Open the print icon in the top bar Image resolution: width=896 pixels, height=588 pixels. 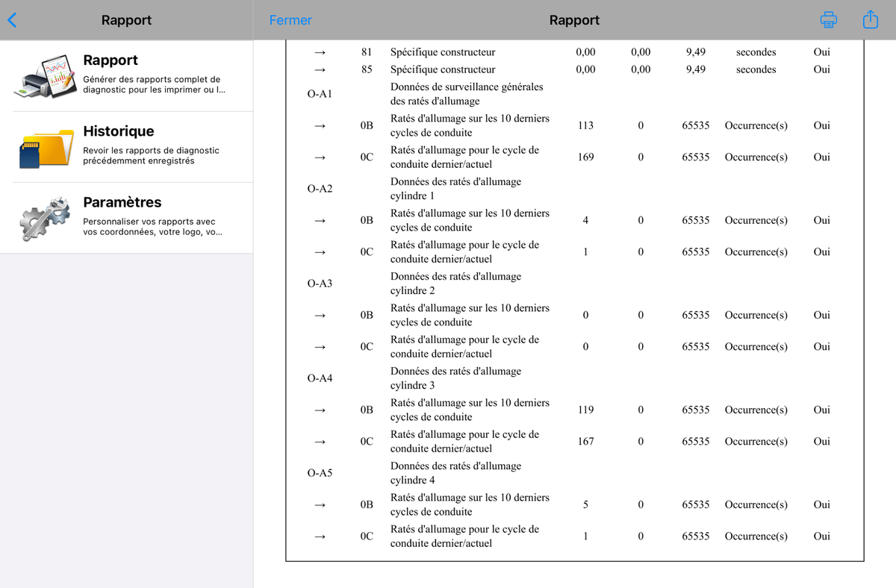click(x=828, y=20)
